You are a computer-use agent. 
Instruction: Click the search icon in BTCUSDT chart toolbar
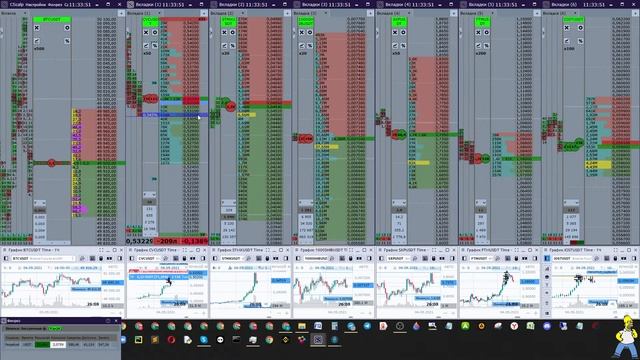pyautogui.click(x=82, y=258)
